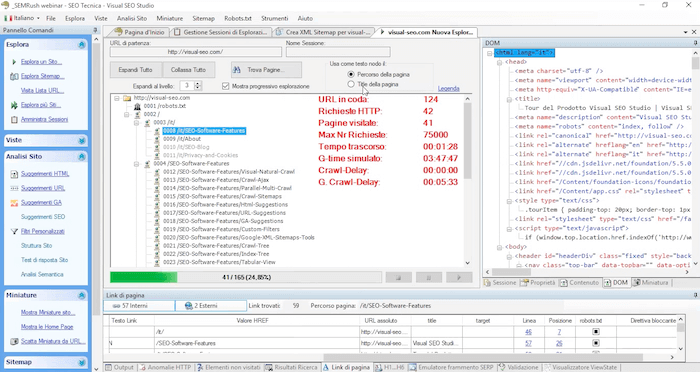Pin the Pannello Comandi panel
This screenshot has height=372, width=700.
(x=96, y=30)
